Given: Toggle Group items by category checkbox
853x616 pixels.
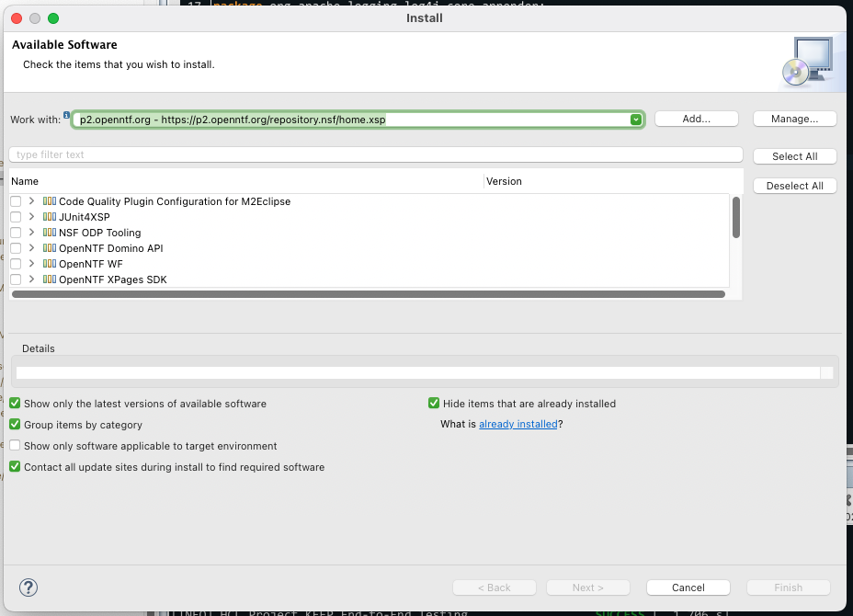Looking at the screenshot, I should [15, 425].
